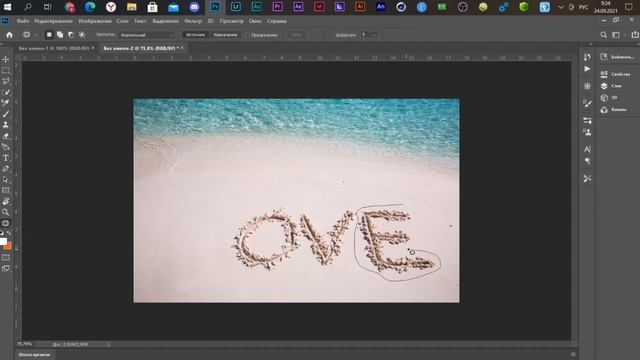Open Microsoft Edge from taskbar

90,7
